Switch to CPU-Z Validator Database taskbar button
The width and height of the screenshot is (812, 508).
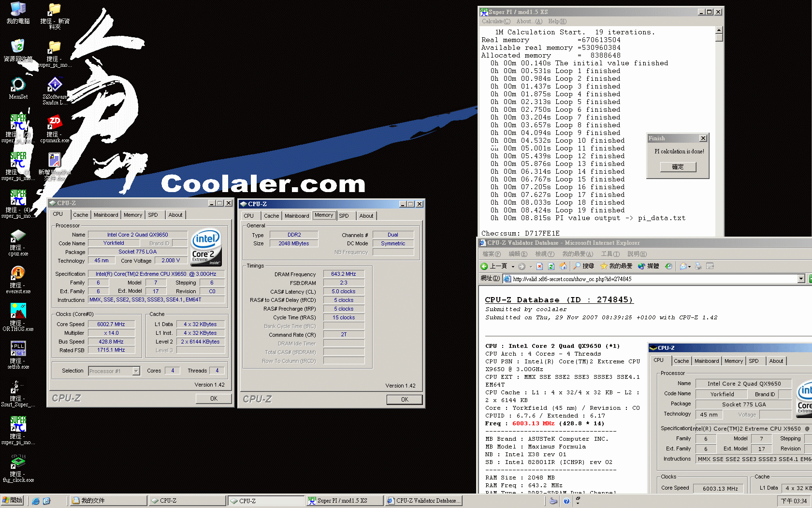(x=423, y=501)
